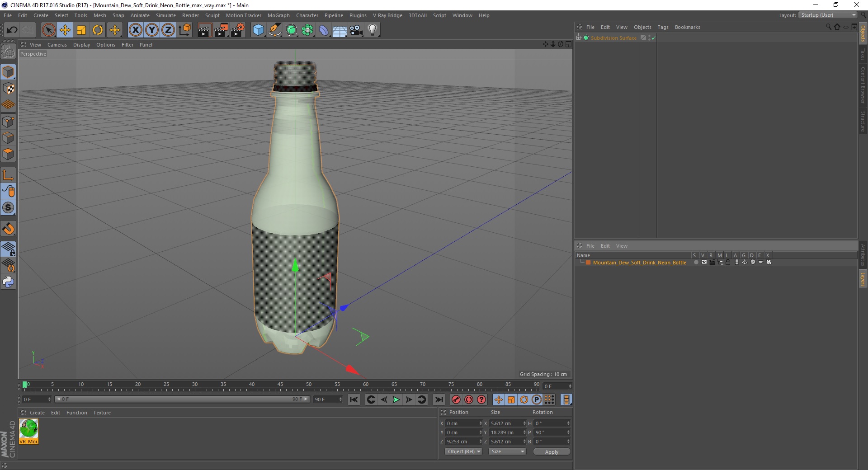Play the animation forward
868x470 pixels.
point(396,399)
